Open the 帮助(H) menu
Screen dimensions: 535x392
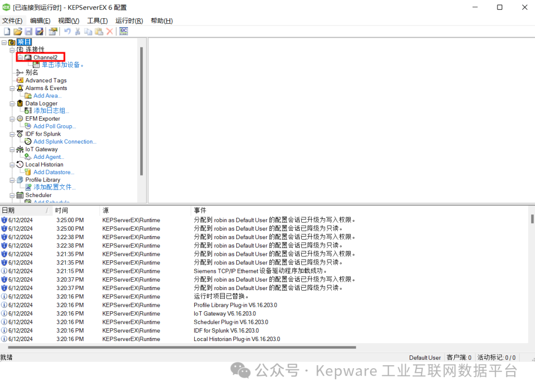tap(161, 21)
